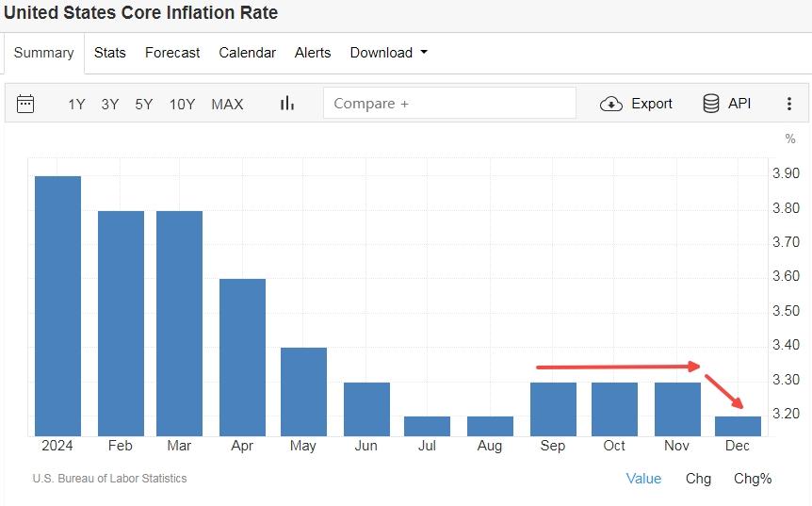
Task: Click the Export cloud download icon
Action: point(611,104)
